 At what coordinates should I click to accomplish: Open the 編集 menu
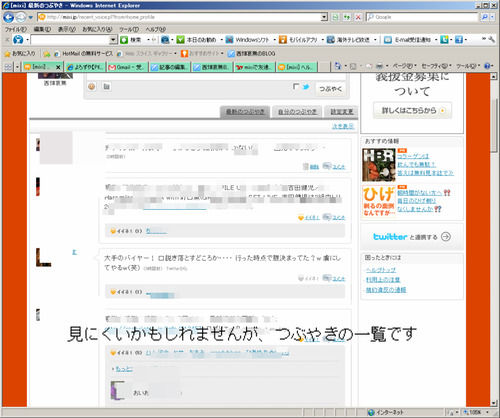click(42, 29)
